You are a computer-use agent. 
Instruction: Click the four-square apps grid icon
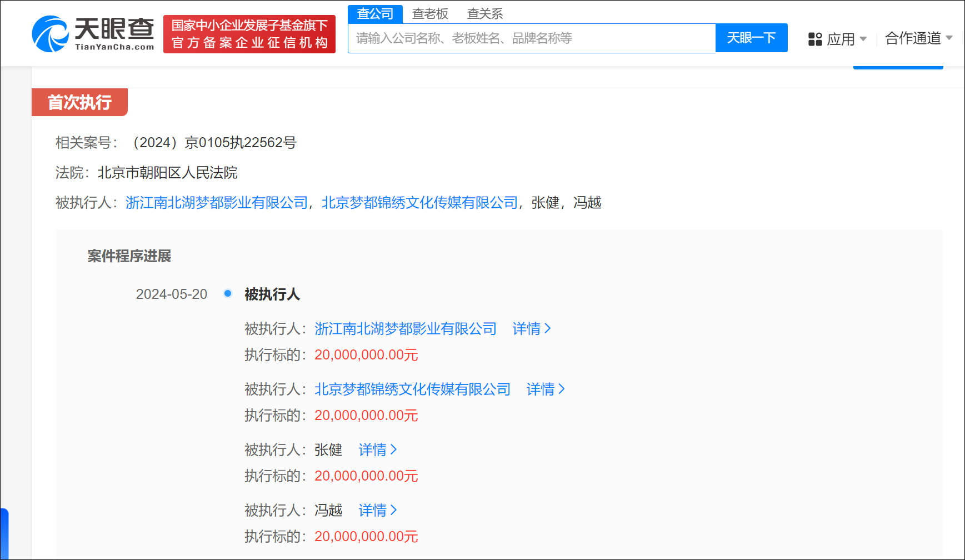point(814,39)
